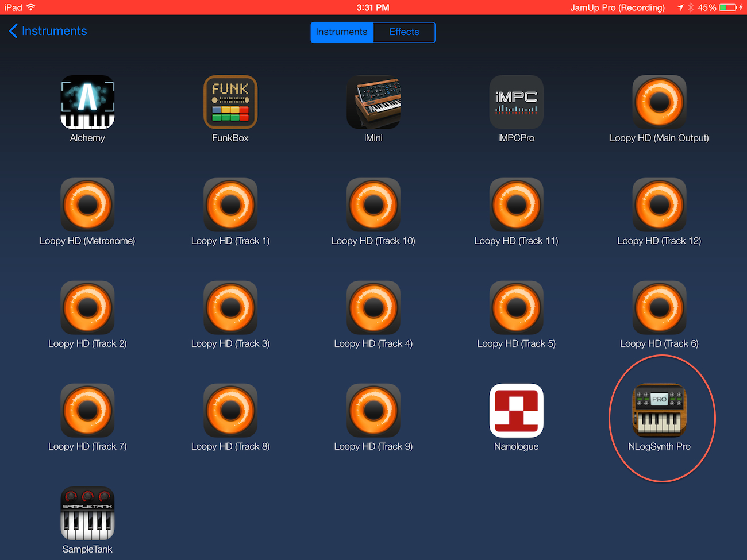Viewport: 747px width, 560px height.
Task: Select the NLogSynth Pro icon
Action: (x=660, y=411)
